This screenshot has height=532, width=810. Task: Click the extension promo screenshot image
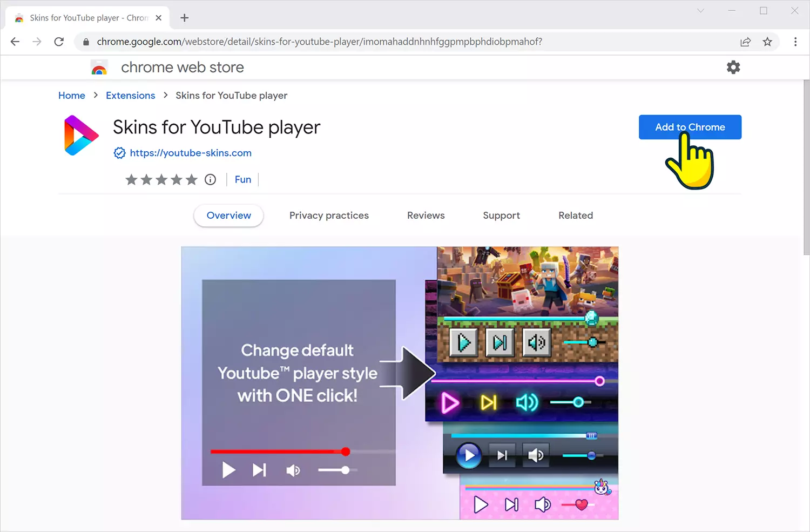click(x=400, y=383)
